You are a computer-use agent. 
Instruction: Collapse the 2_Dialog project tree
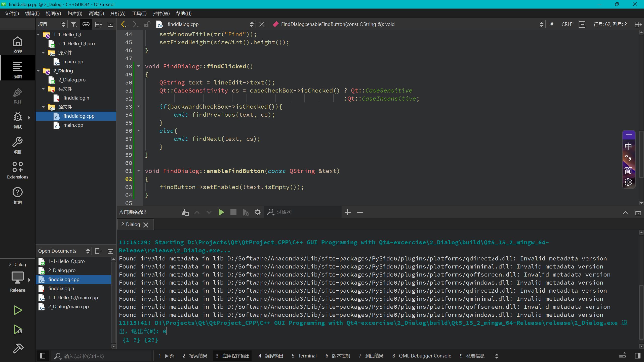pos(38,71)
